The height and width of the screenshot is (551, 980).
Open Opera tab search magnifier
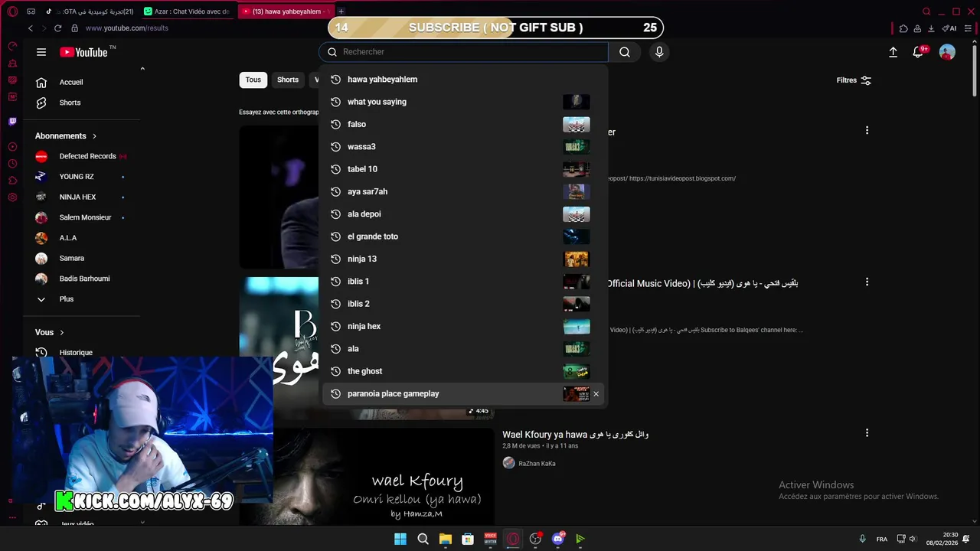926,11
